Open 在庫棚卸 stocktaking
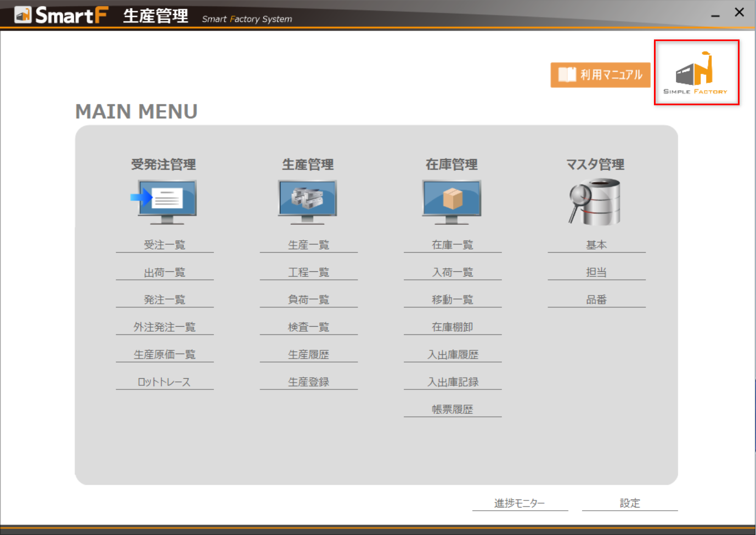 [x=453, y=327]
